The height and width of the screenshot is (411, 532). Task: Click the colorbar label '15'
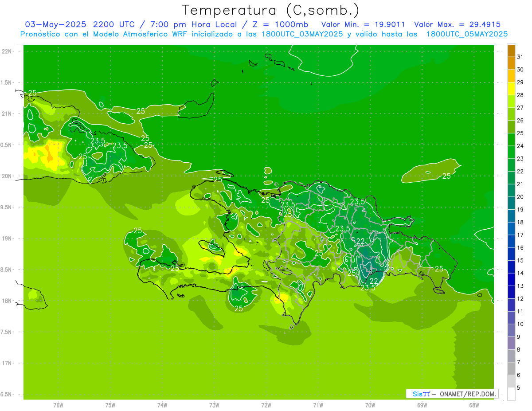[x=520, y=260]
